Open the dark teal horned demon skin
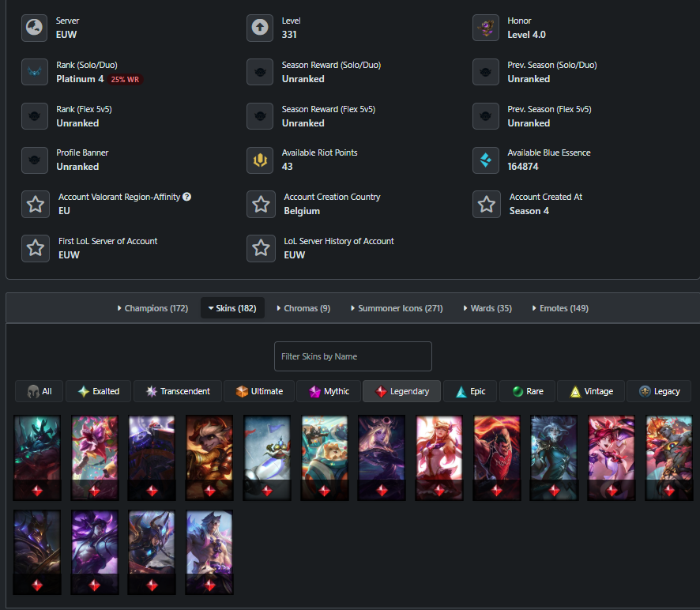700x610 pixels. 37,457
